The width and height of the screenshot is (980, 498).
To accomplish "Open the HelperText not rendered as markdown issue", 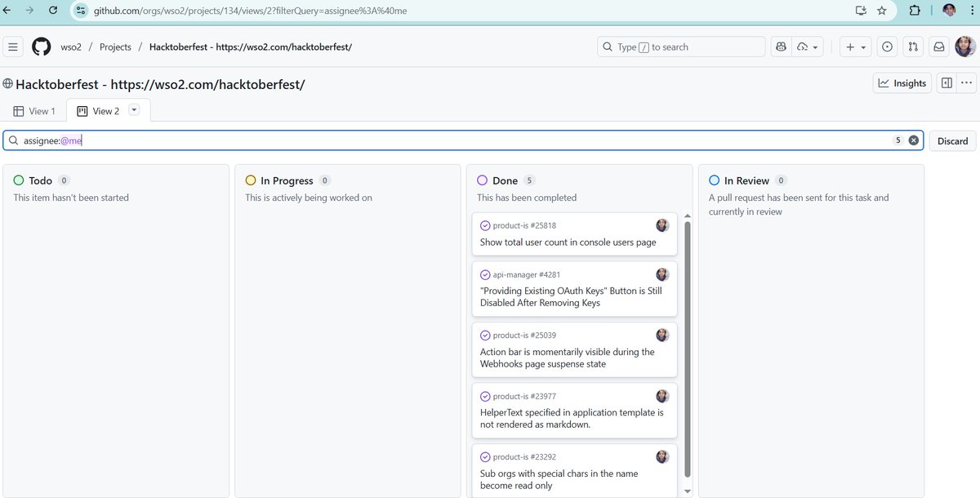I will coord(572,419).
